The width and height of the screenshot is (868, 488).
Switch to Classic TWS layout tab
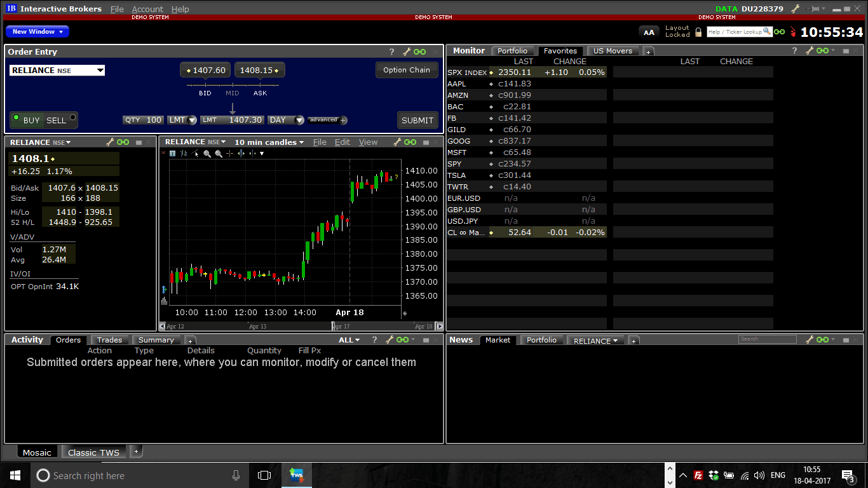(x=93, y=452)
